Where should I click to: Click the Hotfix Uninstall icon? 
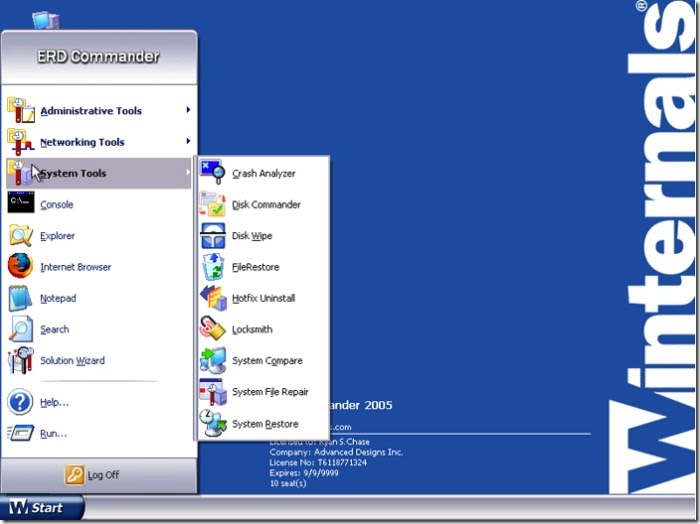pyautogui.click(x=213, y=298)
